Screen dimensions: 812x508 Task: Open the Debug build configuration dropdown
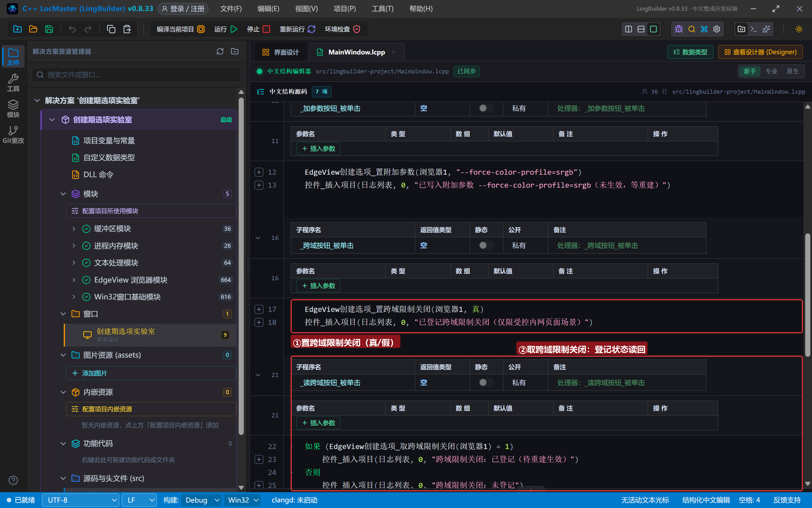pyautogui.click(x=201, y=500)
